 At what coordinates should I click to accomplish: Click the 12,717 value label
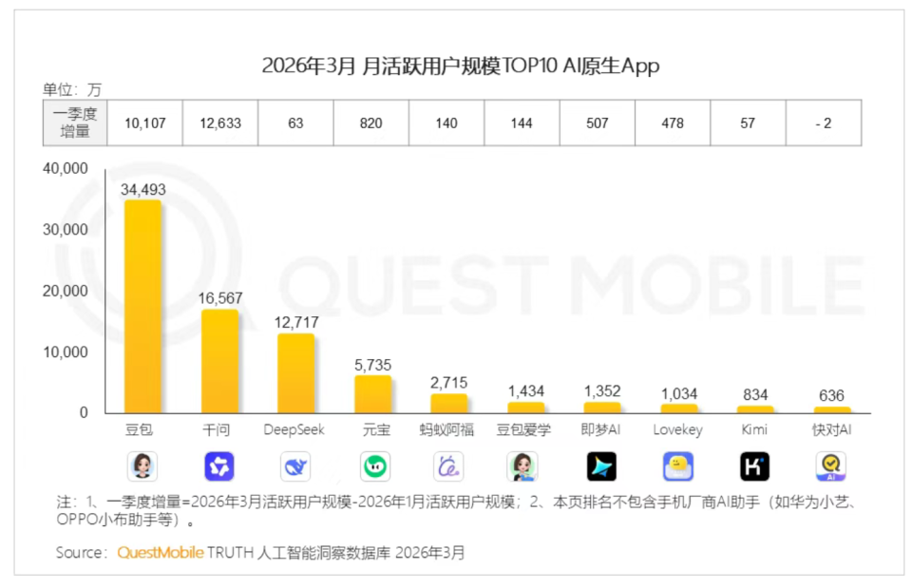pos(296,322)
